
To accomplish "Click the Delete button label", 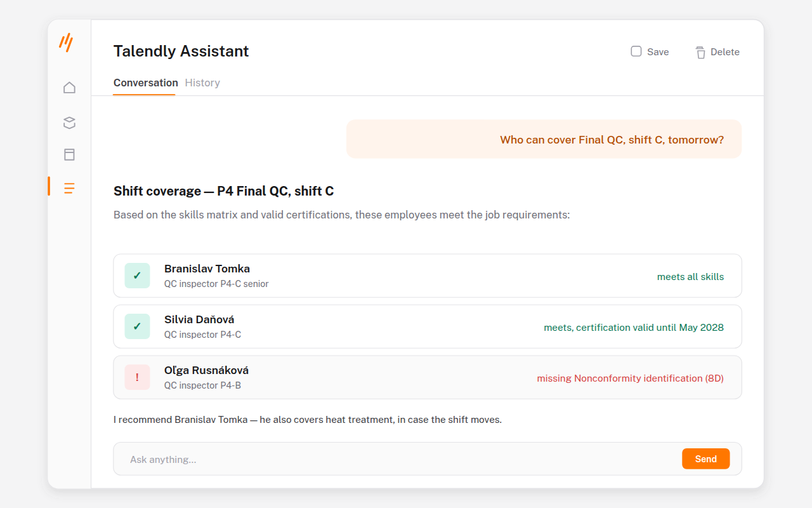I will pos(725,52).
